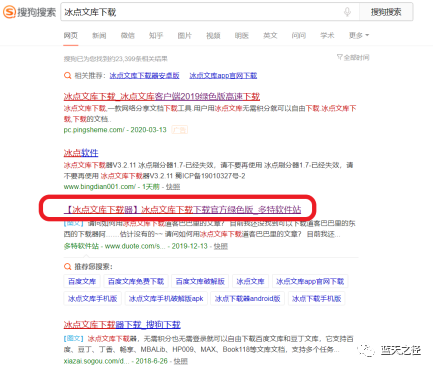
Task: Click the xiazai.sogou.com URL text
Action: tap(96, 361)
